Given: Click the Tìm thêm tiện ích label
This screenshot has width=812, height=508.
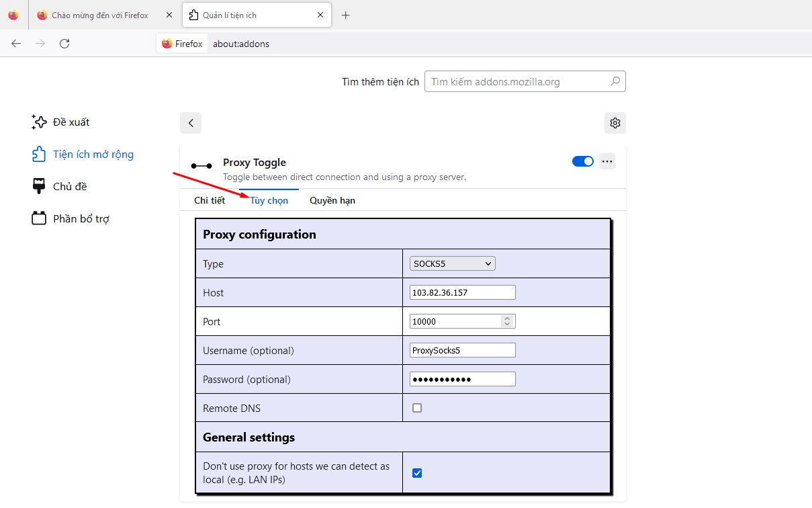Looking at the screenshot, I should coord(380,82).
